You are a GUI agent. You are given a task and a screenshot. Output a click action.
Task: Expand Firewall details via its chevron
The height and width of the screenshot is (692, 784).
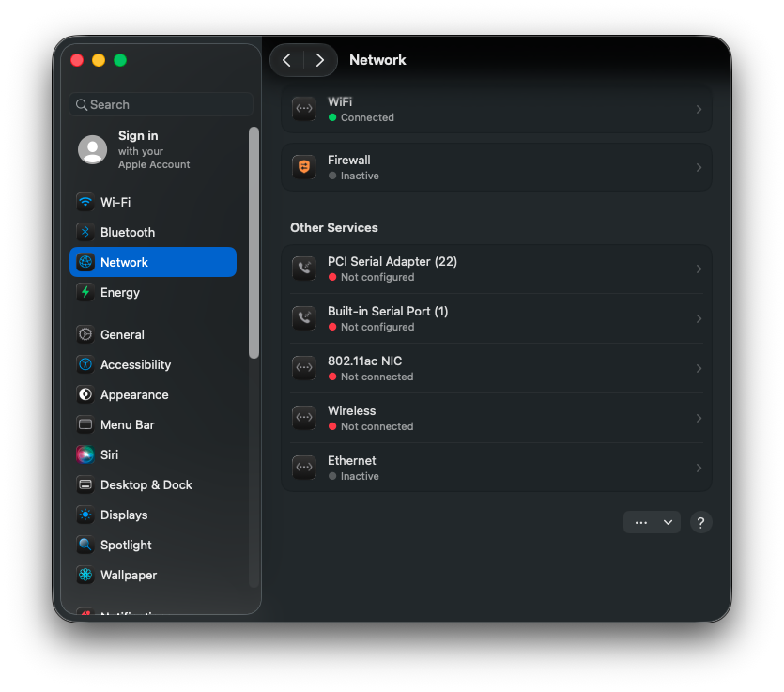[699, 167]
